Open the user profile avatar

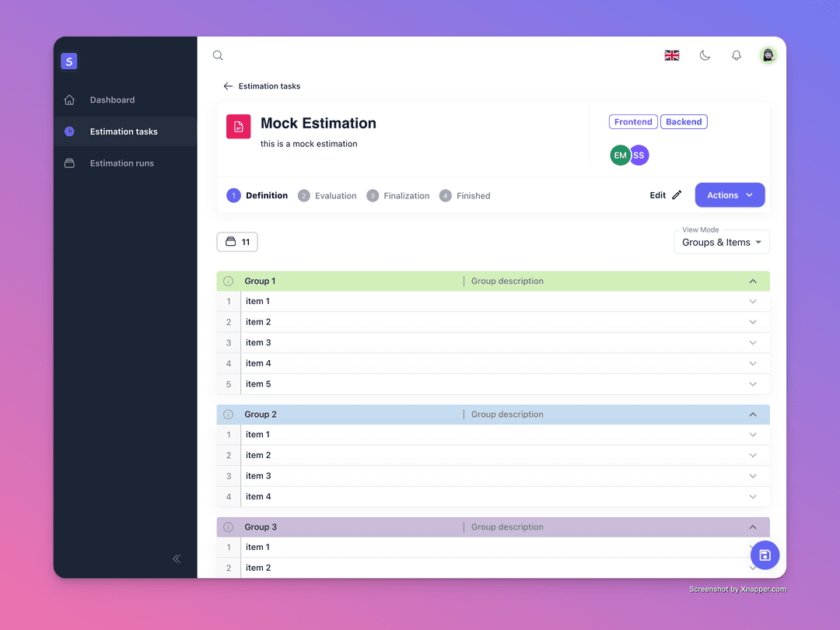[x=768, y=55]
